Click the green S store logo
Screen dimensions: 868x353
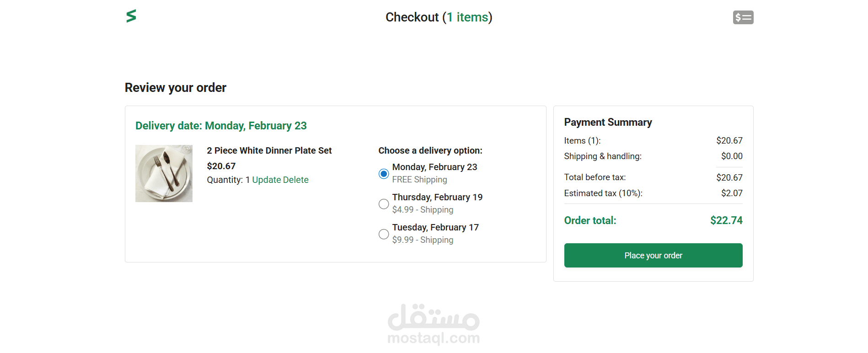131,16
